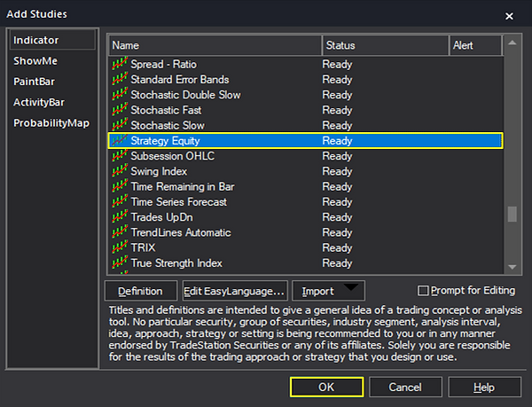Select the Swing Index study name
This screenshot has width=532, height=407.
[x=159, y=171]
